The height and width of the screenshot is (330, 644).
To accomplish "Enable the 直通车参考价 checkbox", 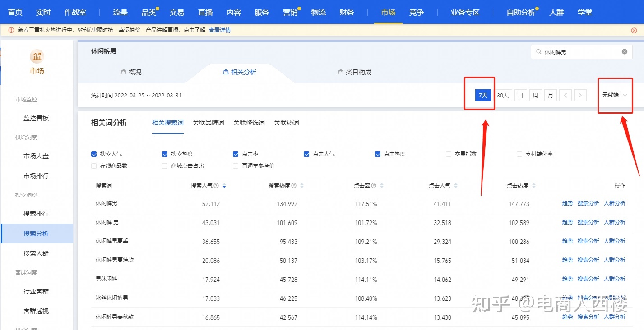I will [x=236, y=166].
